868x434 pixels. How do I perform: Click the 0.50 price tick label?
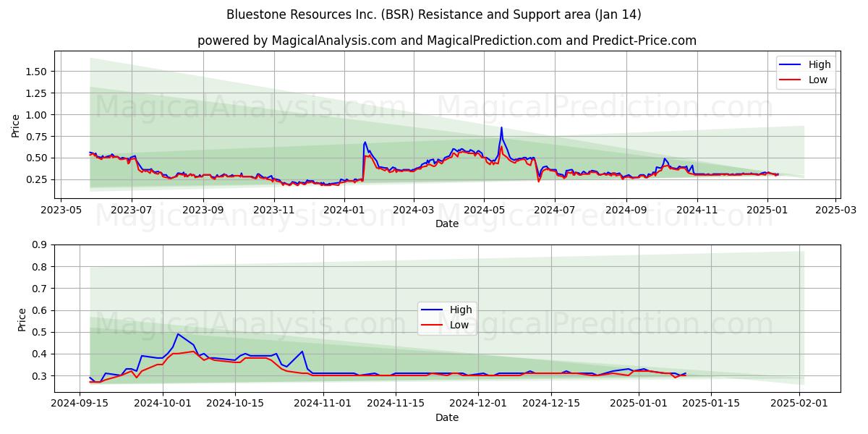point(37,158)
